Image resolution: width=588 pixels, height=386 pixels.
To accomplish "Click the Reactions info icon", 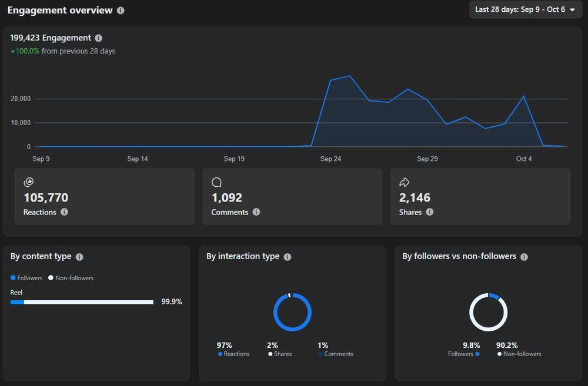I will pos(64,212).
